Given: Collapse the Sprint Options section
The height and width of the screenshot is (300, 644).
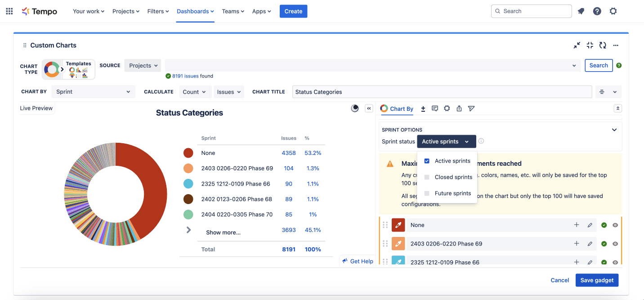Looking at the screenshot, I should tap(614, 130).
